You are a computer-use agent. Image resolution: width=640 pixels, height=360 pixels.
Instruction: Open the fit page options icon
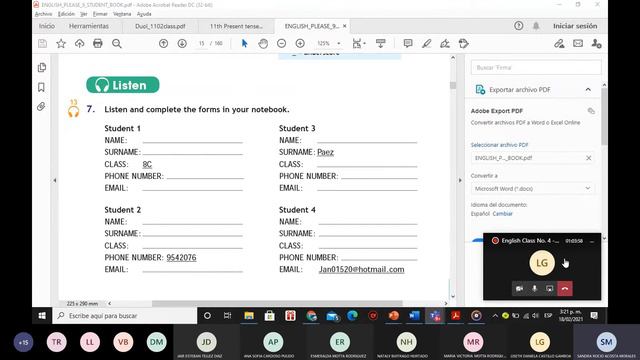coord(358,43)
